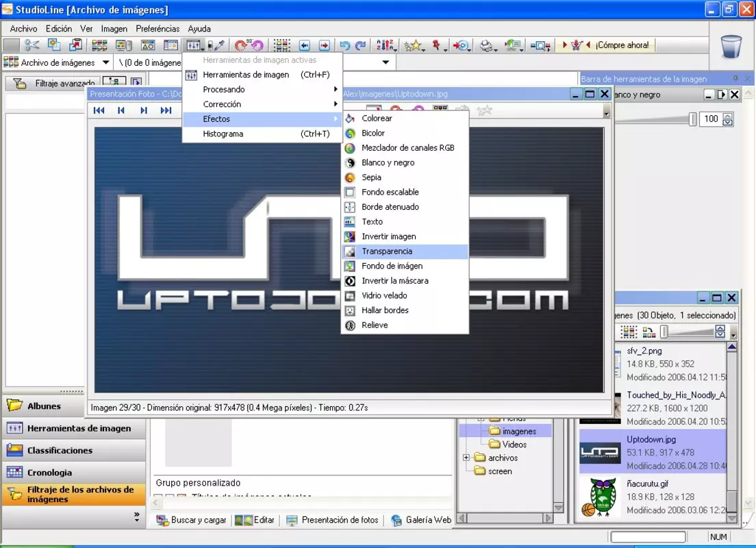Open the image tools toolbar dropdown button
This screenshot has width=756, height=548.
click(x=194, y=45)
